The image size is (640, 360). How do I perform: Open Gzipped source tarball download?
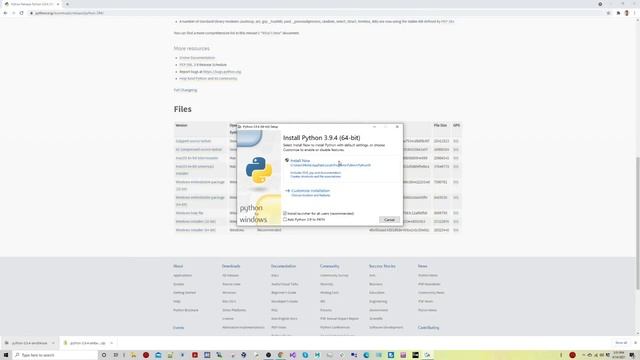coord(193,141)
